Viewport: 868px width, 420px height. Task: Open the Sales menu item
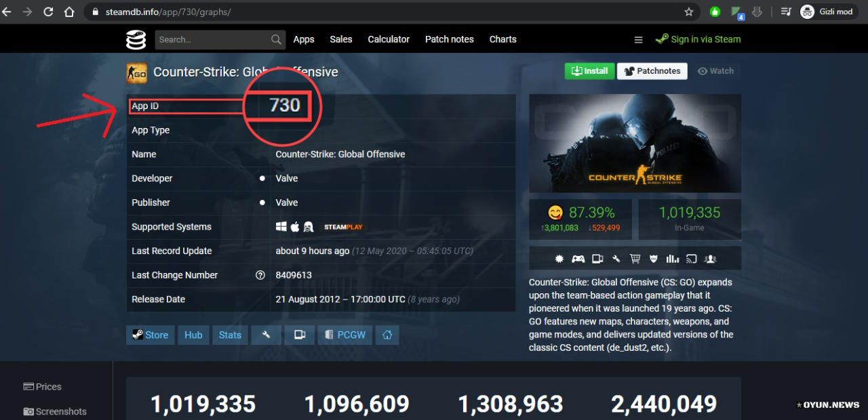[341, 39]
